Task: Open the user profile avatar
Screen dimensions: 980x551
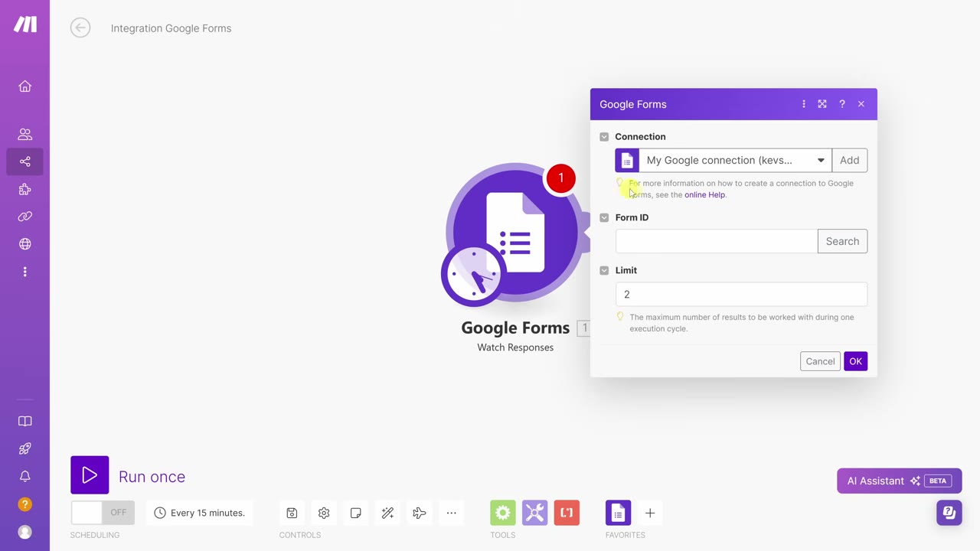Action: 25,532
